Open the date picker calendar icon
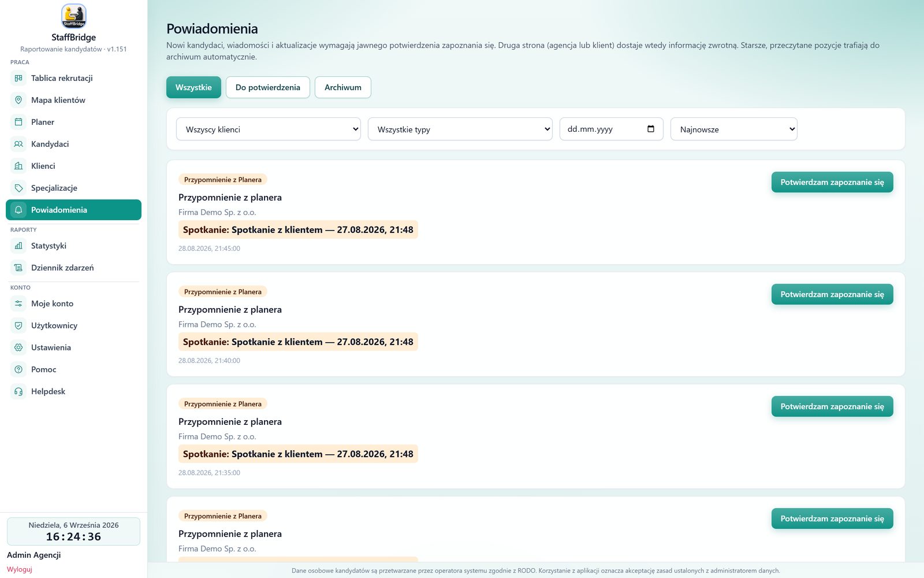924x578 pixels. (x=651, y=129)
